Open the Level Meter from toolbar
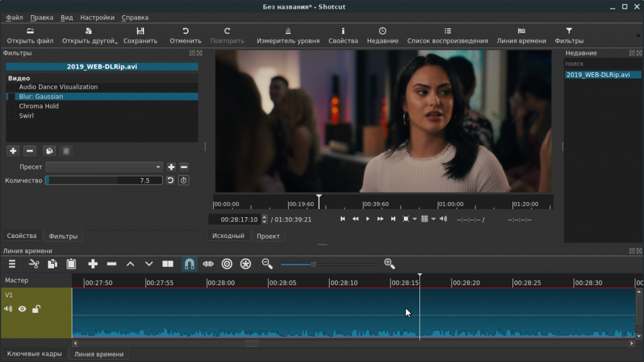The image size is (644, 362). (x=287, y=35)
